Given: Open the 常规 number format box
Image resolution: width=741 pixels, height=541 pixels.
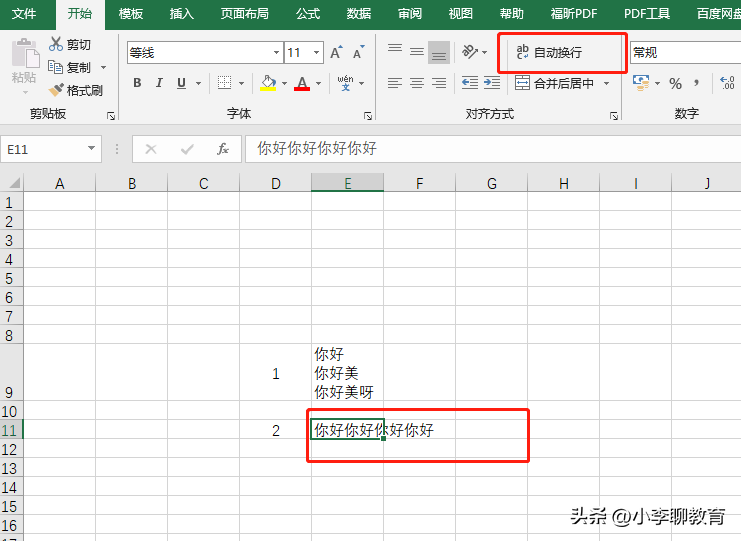Looking at the screenshot, I should click(685, 52).
